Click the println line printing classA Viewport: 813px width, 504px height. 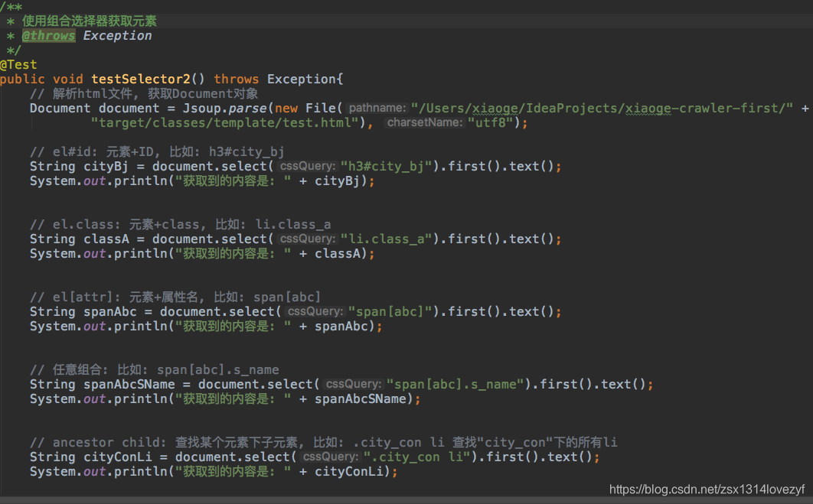point(201,253)
